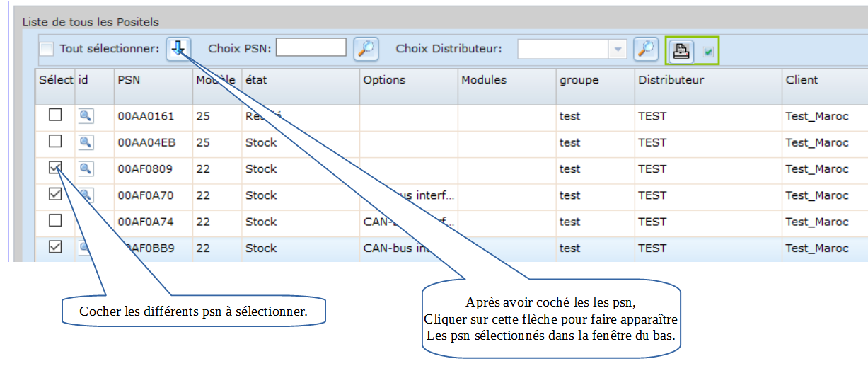Uncheck the row for PSN 00AF0BB9
The width and height of the screenshot is (868, 366).
(55, 247)
